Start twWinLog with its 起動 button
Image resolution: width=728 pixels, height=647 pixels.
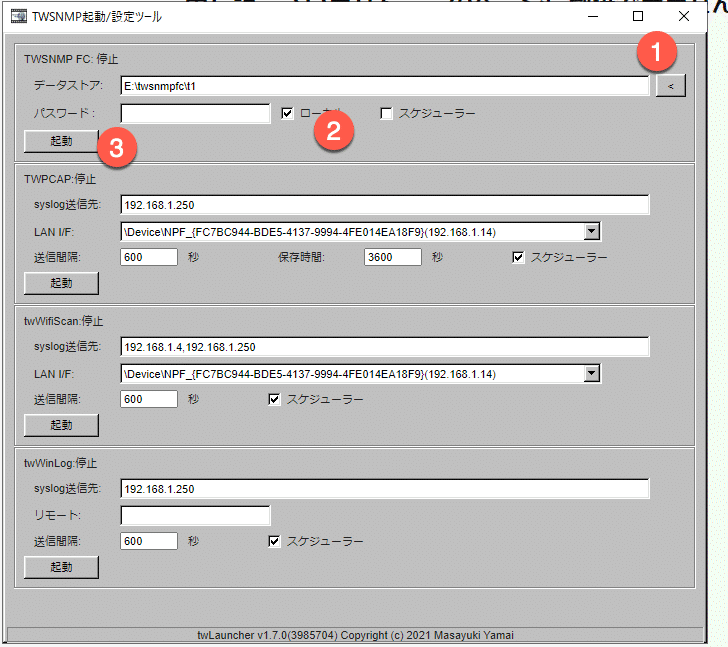[61, 567]
